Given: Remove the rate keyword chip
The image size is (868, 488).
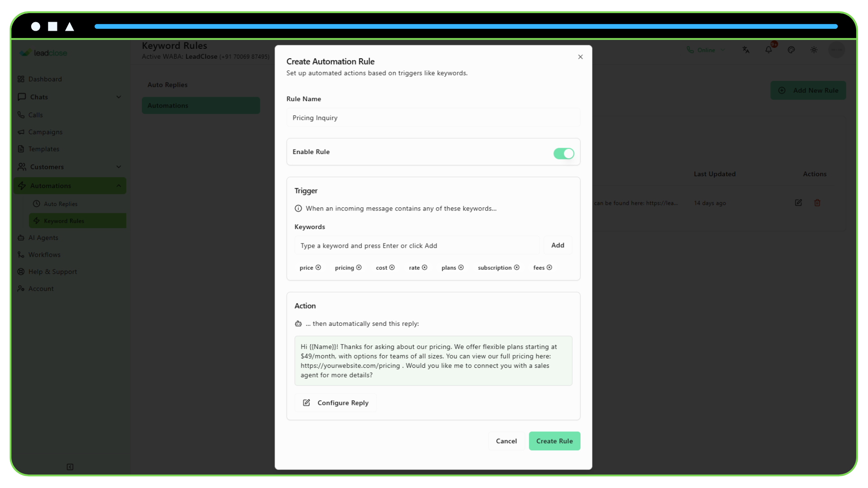Looking at the screenshot, I should click(425, 267).
